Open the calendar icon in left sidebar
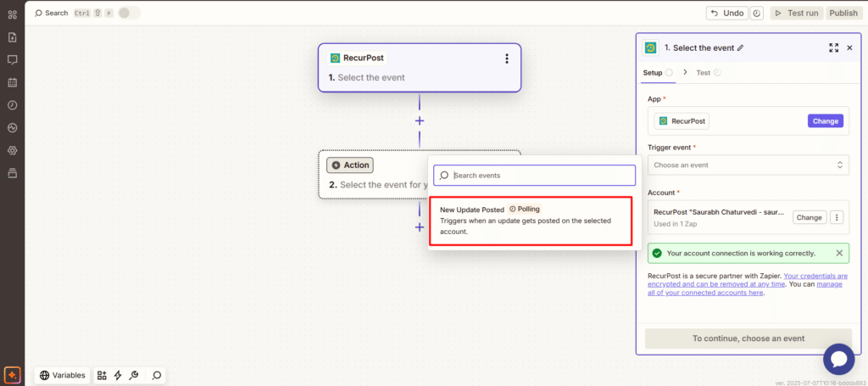 pyautogui.click(x=12, y=82)
